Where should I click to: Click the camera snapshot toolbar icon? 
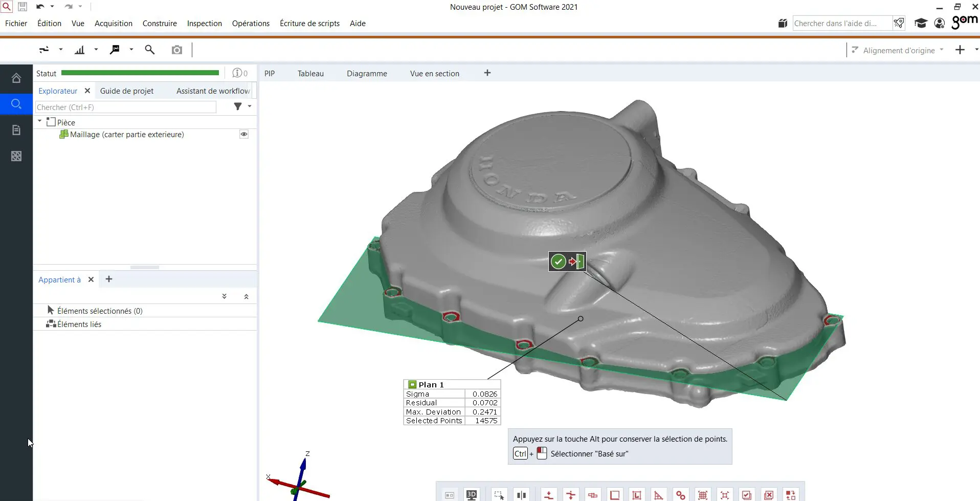pos(177,50)
